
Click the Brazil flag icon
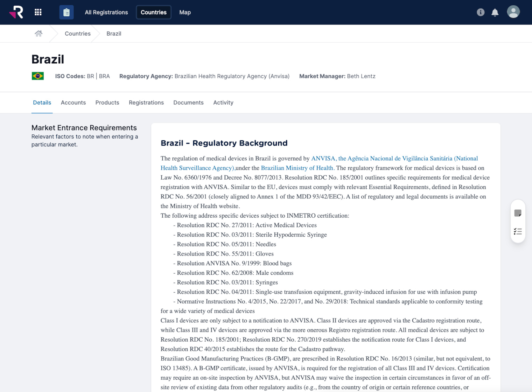38,76
